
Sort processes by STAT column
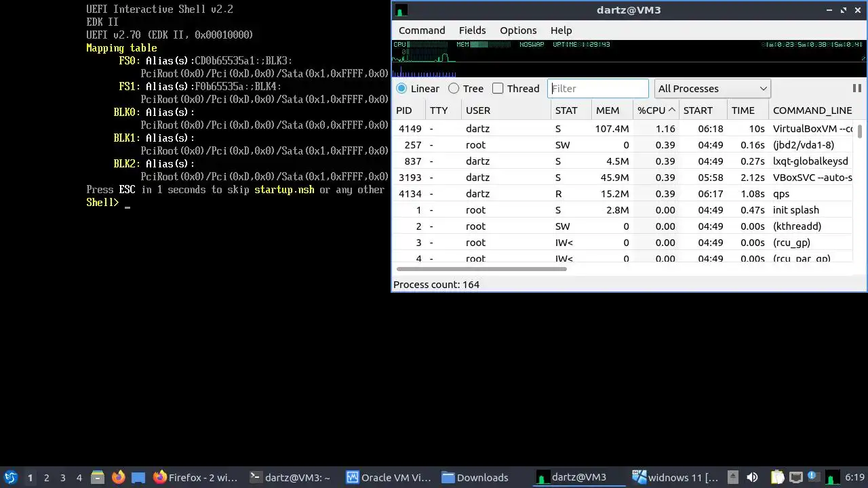[571, 110]
